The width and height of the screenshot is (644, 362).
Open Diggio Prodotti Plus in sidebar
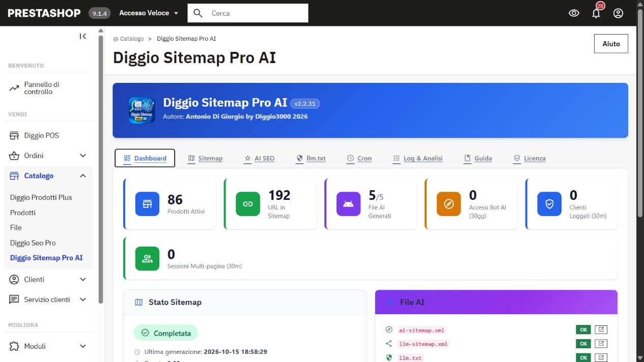pos(41,197)
